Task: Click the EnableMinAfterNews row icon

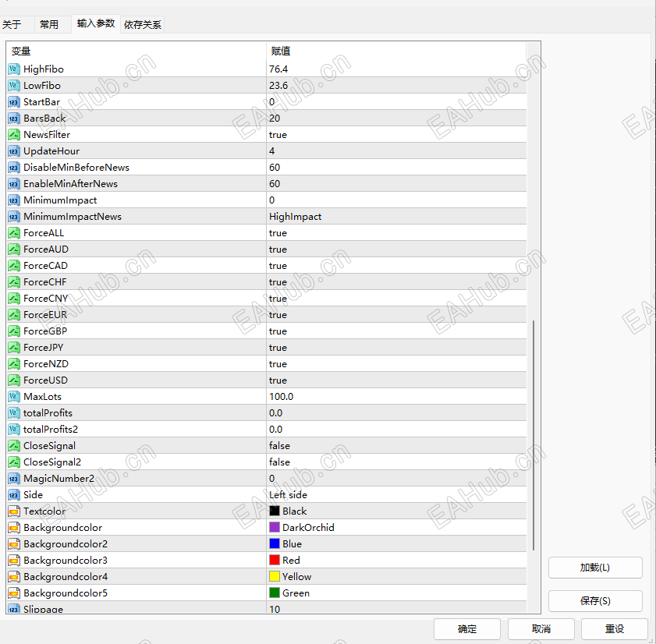Action: (14, 183)
